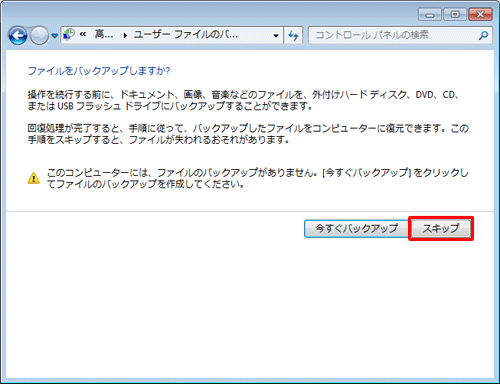Select the ユーザー ファイルのバ... breadcrumb
The width and height of the screenshot is (500, 384).
point(186,34)
